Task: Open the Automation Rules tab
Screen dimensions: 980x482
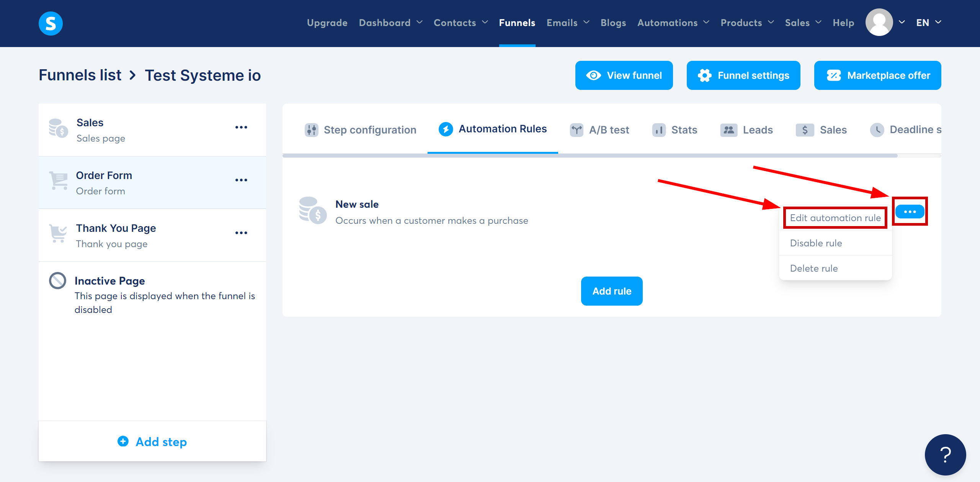Action: 493,129
